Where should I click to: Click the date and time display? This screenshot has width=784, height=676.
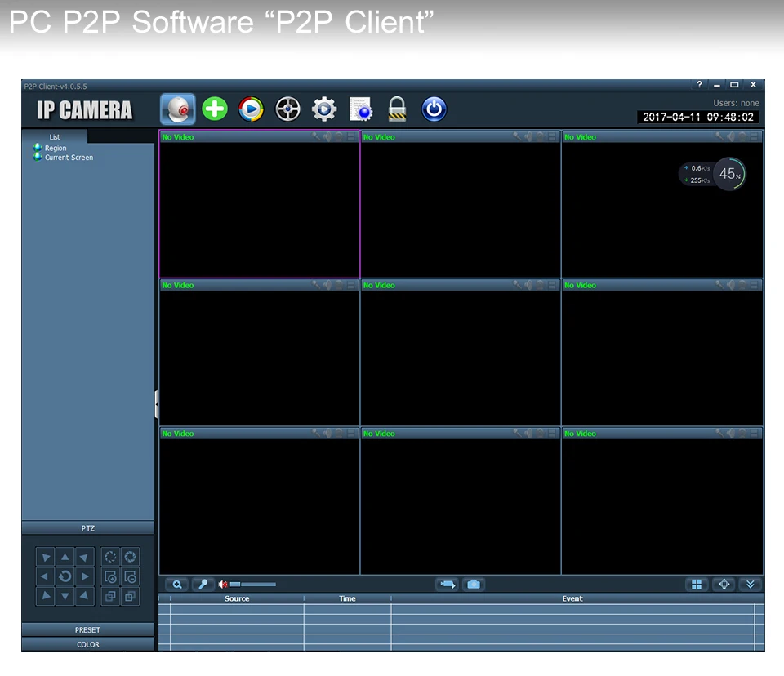(x=698, y=117)
